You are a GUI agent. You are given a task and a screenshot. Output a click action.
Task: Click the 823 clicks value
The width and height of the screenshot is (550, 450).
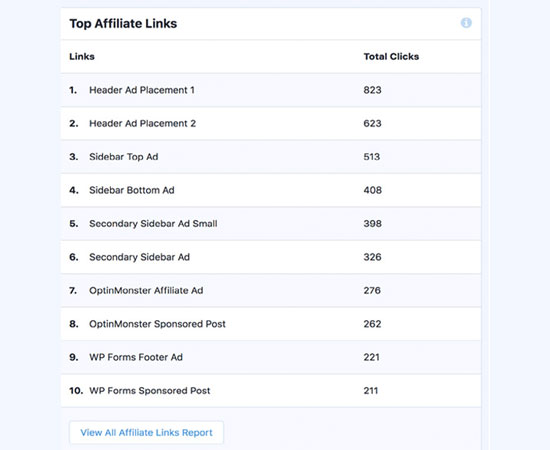(x=372, y=90)
